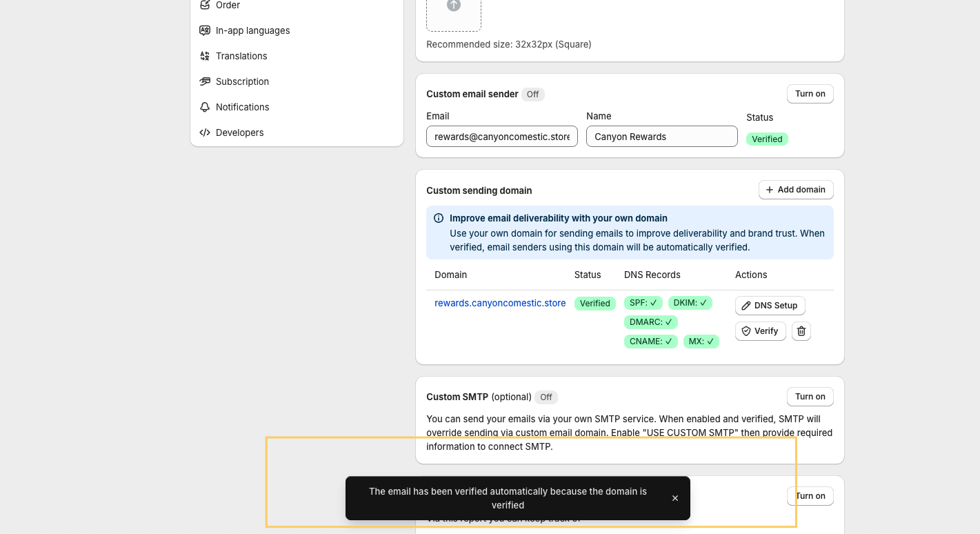Open the Order menu item
Image resolution: width=980 pixels, height=534 pixels.
tap(228, 6)
